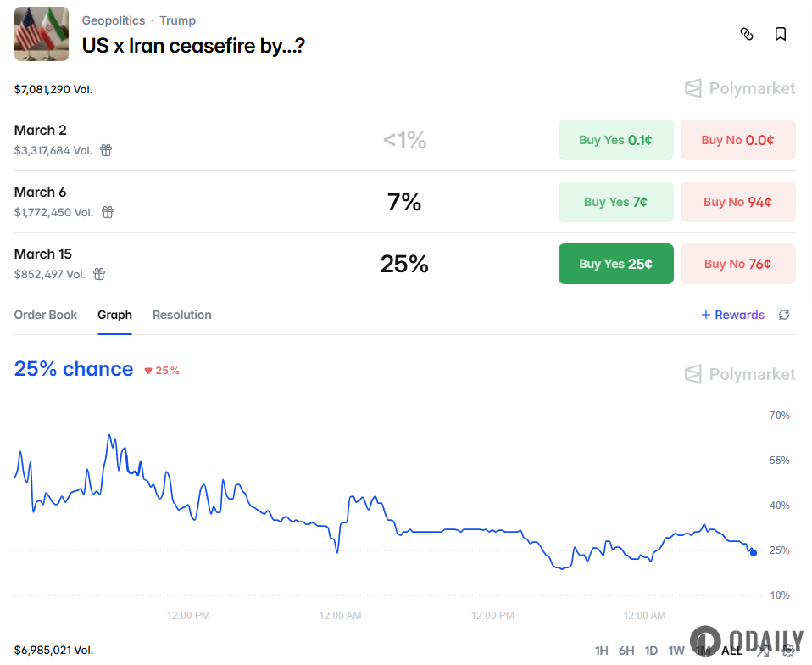Switch to the Order Book tab
Viewport: 812px width, 665px height.
(46, 315)
